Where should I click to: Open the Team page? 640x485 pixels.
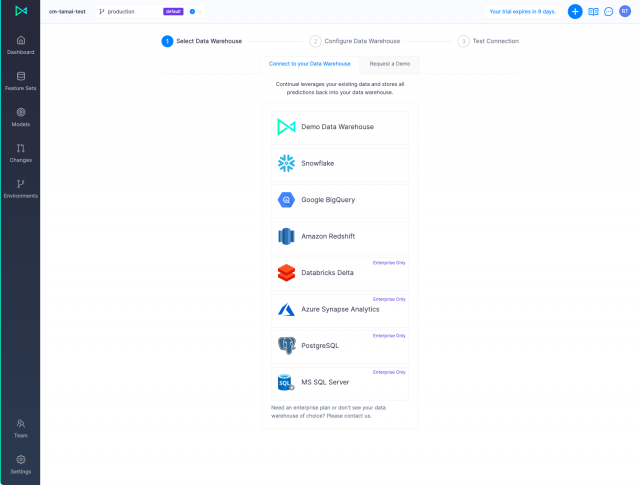pyautogui.click(x=20, y=428)
